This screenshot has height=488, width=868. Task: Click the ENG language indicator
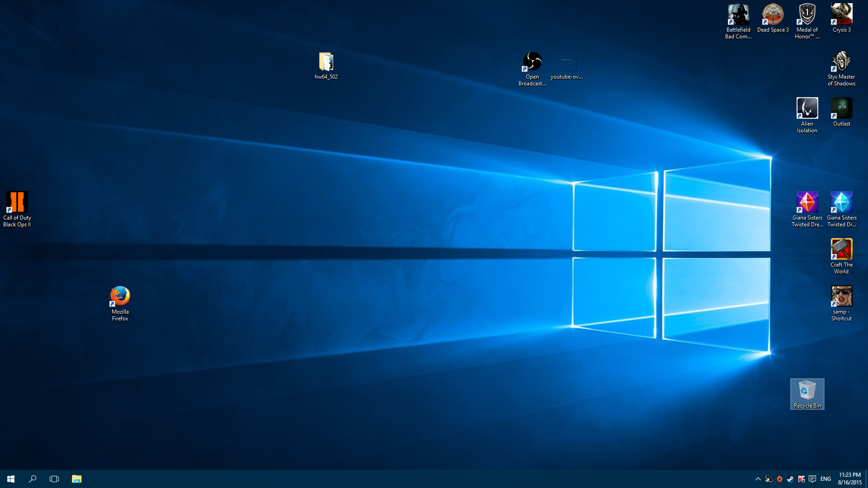[826, 479]
